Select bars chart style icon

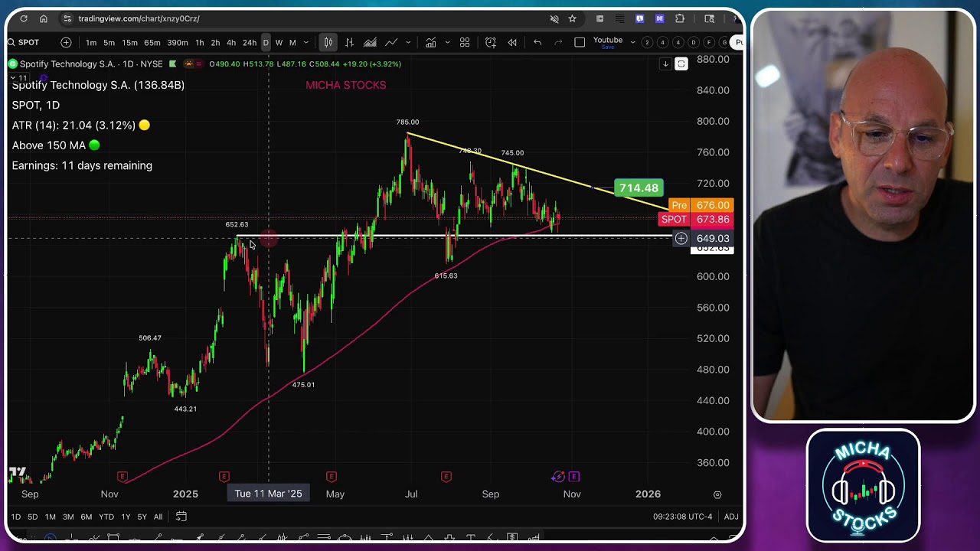(349, 42)
